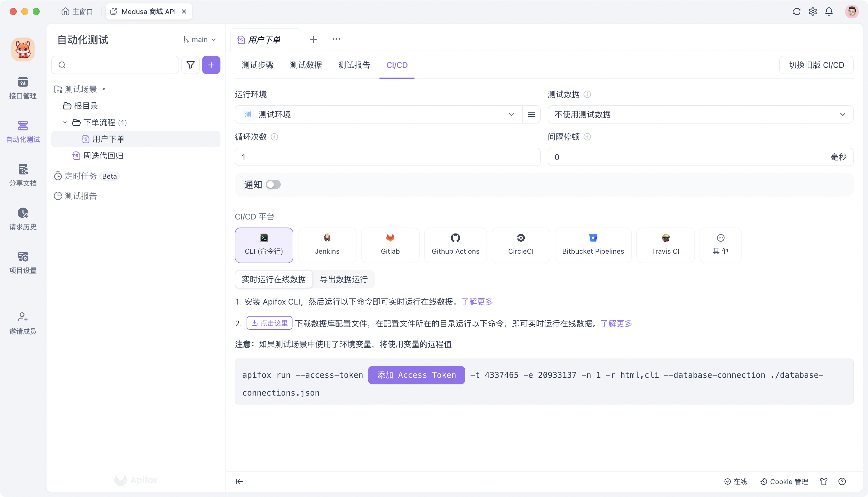The image size is (868, 497).
Task: Select the Gitlab CI/CD platform
Action: pos(390,245)
